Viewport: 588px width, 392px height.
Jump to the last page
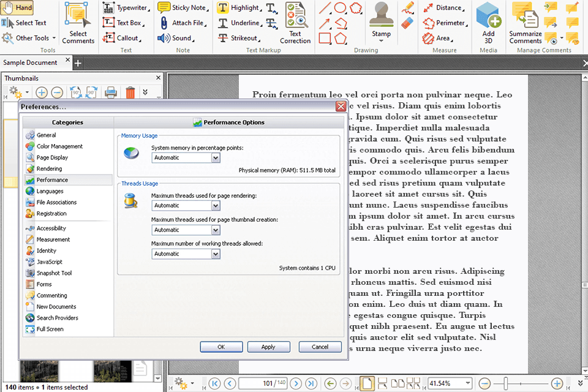(x=311, y=383)
